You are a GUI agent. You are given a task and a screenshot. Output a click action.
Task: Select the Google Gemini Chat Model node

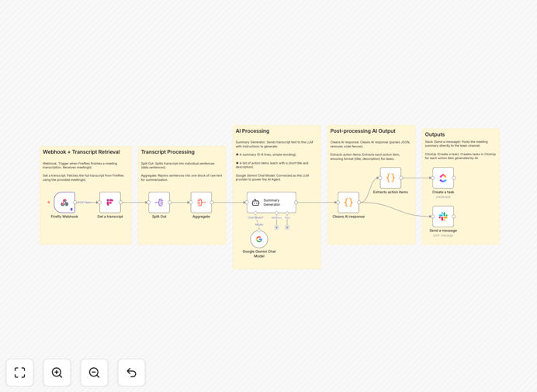click(x=259, y=239)
